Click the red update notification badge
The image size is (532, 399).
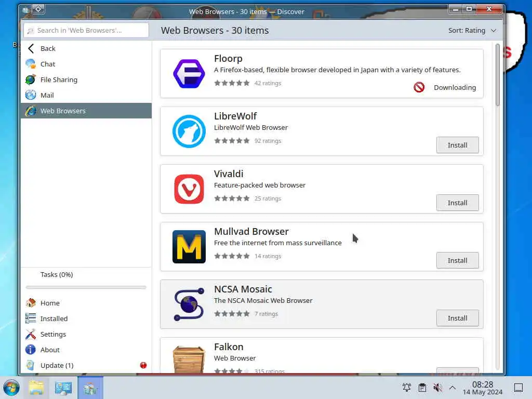point(143,365)
